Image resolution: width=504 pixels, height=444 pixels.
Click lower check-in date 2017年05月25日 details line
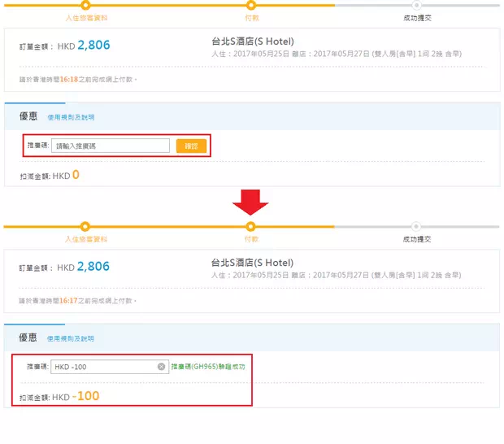337,275
